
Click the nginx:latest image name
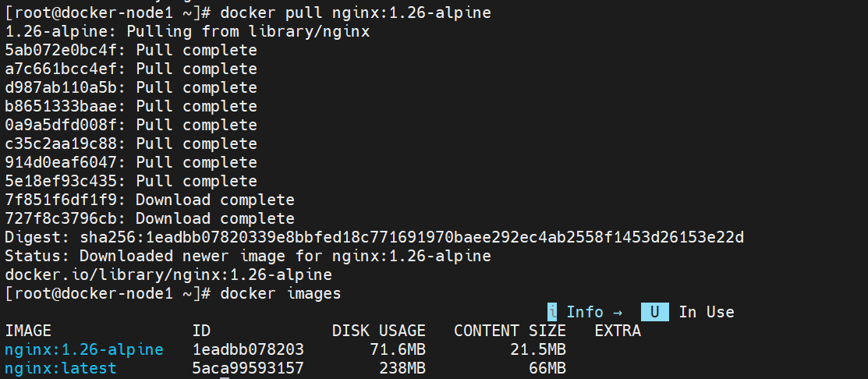[x=61, y=369]
